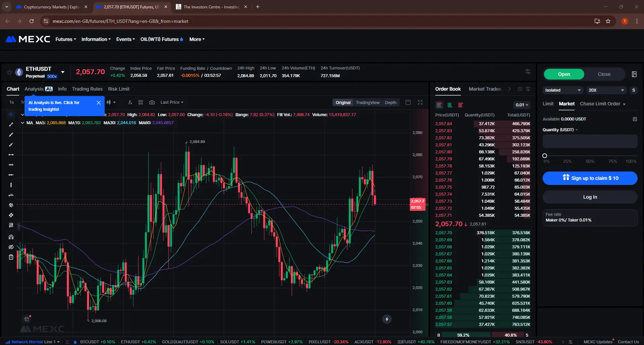Change 0.01 price grouping precision

(x=522, y=105)
